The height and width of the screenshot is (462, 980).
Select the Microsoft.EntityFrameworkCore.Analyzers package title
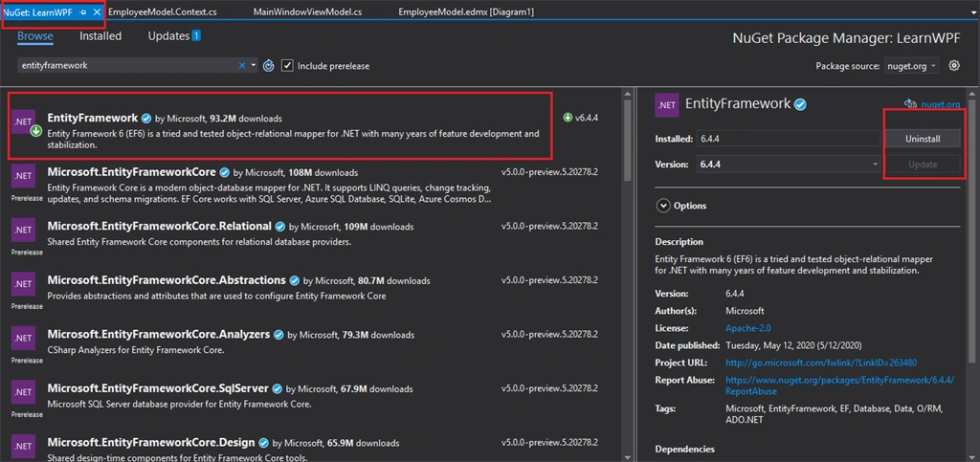coord(159,334)
